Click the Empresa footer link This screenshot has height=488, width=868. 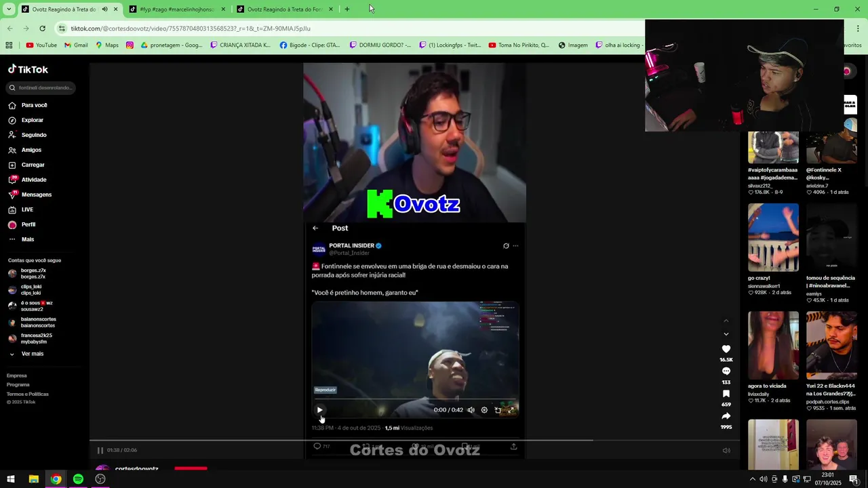tap(17, 375)
